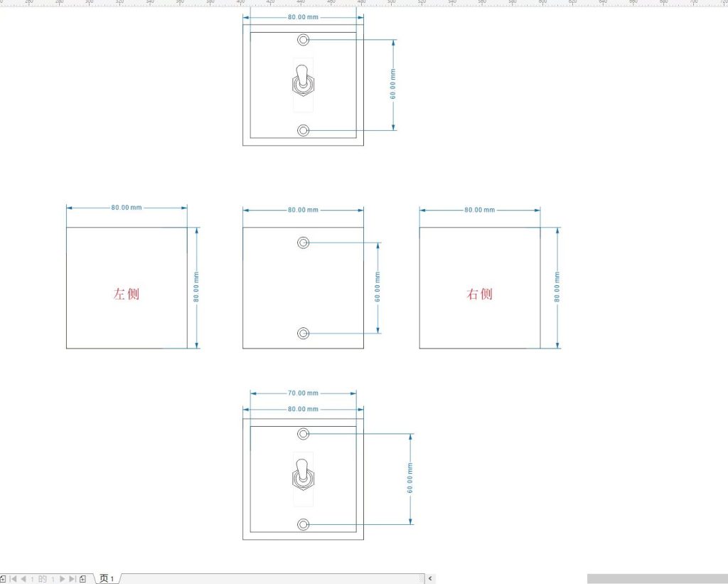Image resolution: width=728 pixels, height=584 pixels.
Task: Select the upper screw hole in center panel
Action: 304,243
